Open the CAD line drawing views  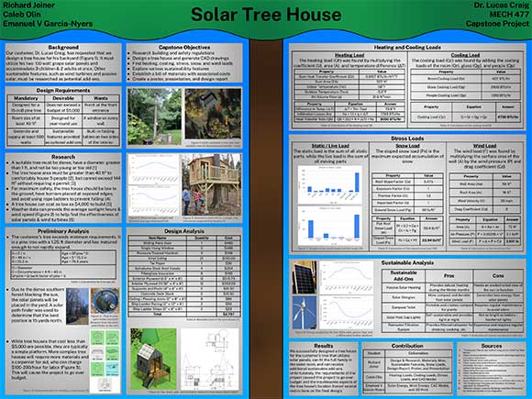210,359
